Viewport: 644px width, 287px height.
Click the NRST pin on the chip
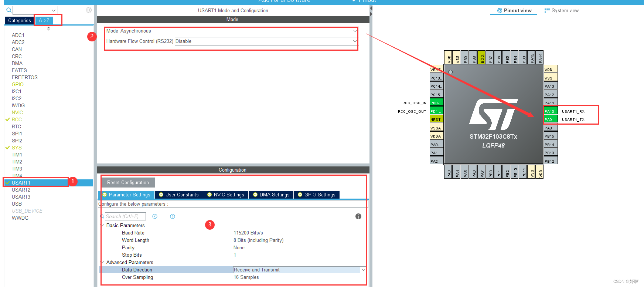click(x=436, y=119)
